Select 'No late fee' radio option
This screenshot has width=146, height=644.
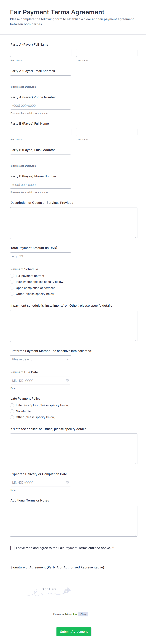[x=12, y=411]
